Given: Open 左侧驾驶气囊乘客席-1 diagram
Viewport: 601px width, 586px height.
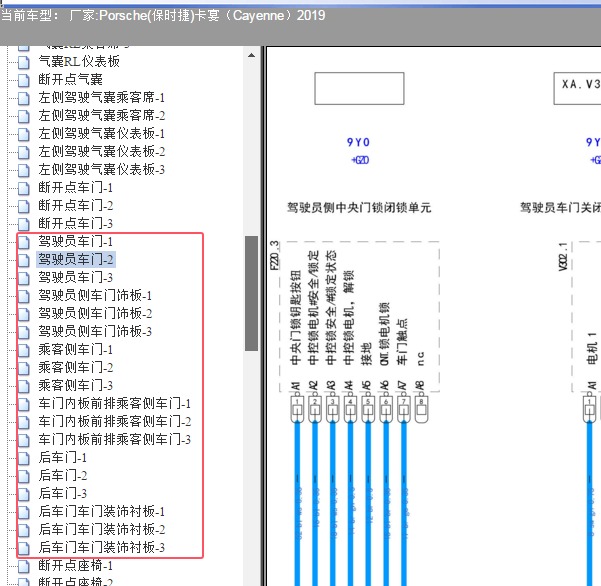Looking at the screenshot, I should (x=101, y=97).
